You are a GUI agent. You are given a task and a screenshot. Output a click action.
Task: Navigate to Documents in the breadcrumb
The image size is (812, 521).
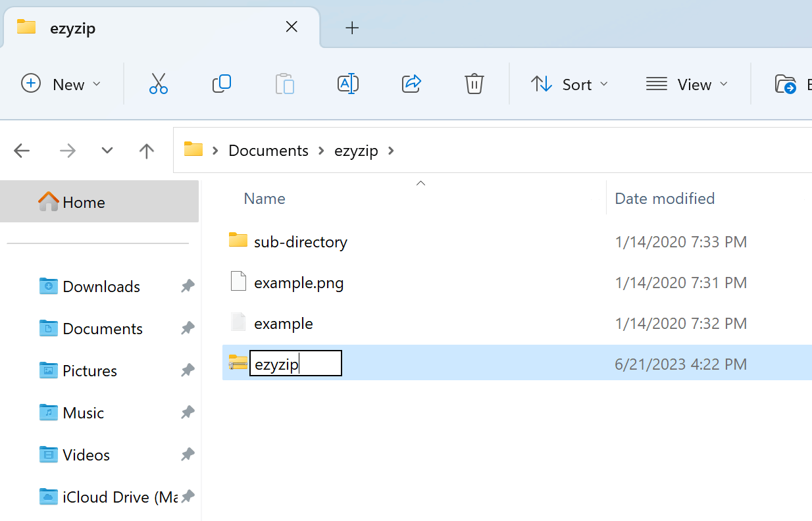tap(268, 150)
